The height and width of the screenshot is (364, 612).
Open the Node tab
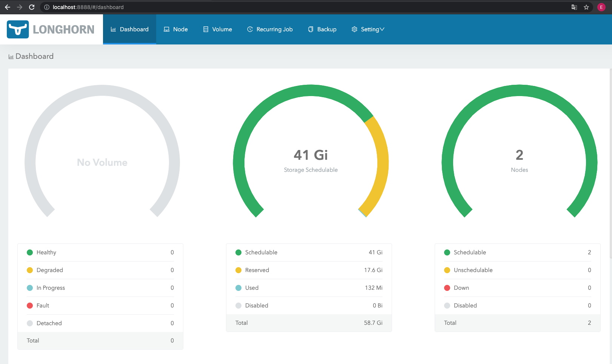pos(175,29)
